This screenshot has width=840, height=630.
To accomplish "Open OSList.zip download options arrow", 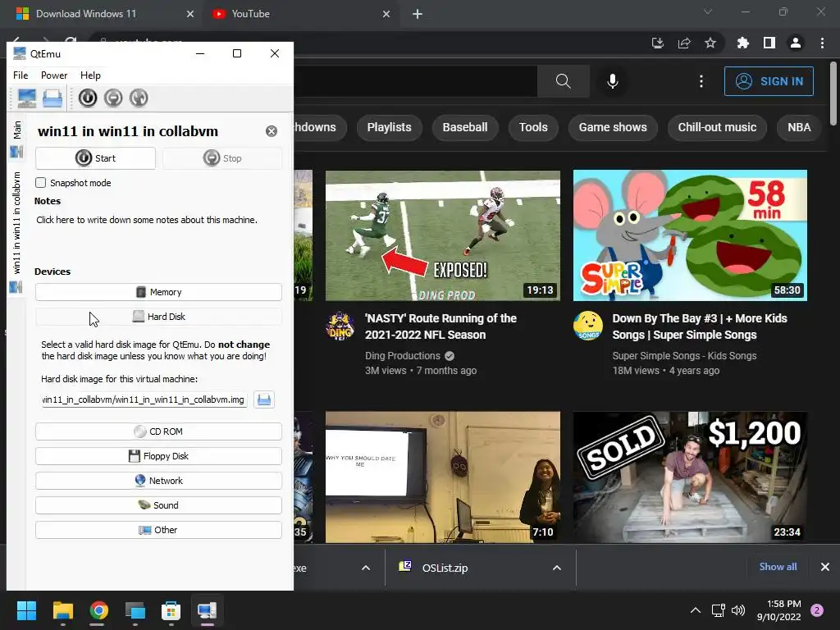I will (x=557, y=568).
